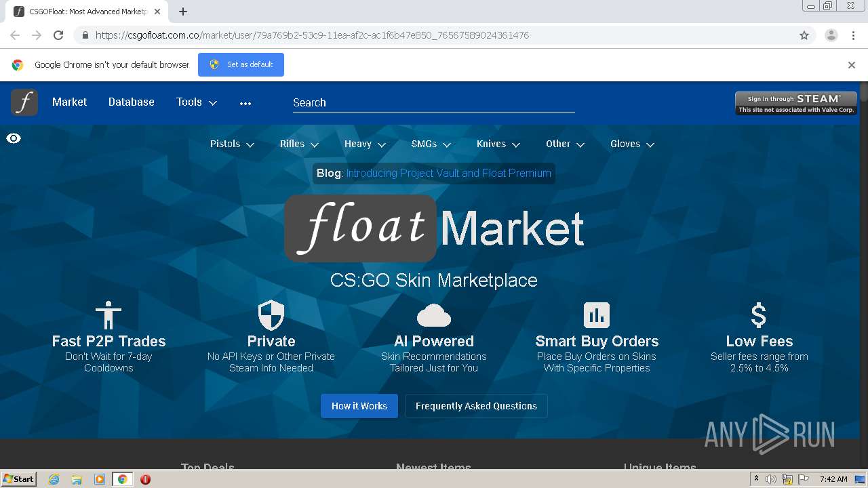Open the Database menu item

(x=132, y=102)
